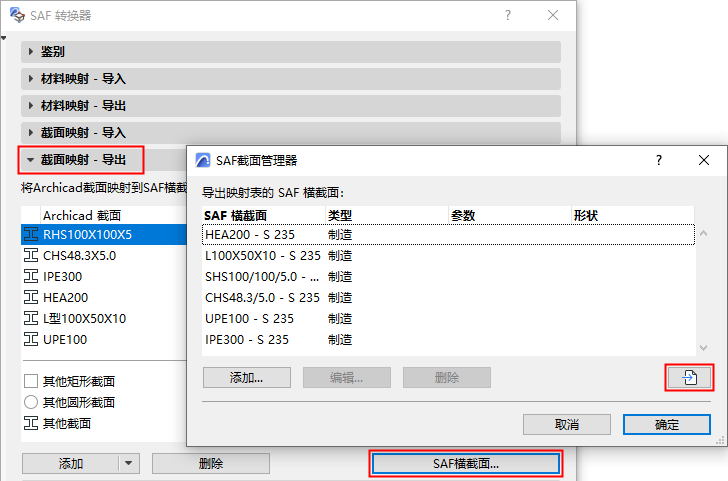
Task: Select UPE100 in Archicad list
Action: coord(104,339)
